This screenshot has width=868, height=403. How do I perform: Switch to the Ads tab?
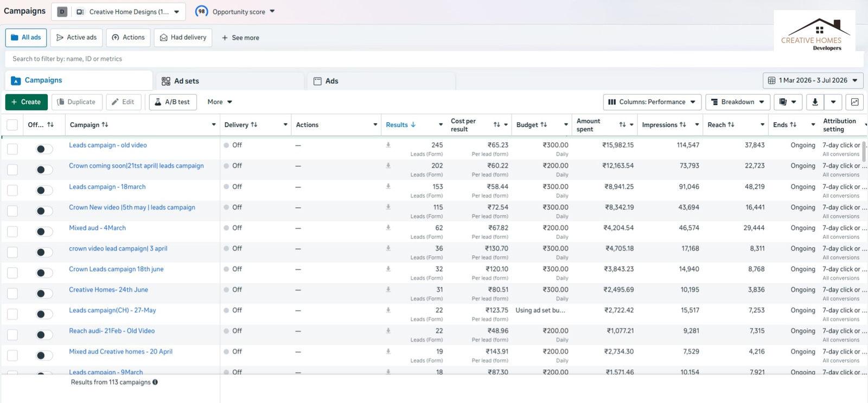381,81
